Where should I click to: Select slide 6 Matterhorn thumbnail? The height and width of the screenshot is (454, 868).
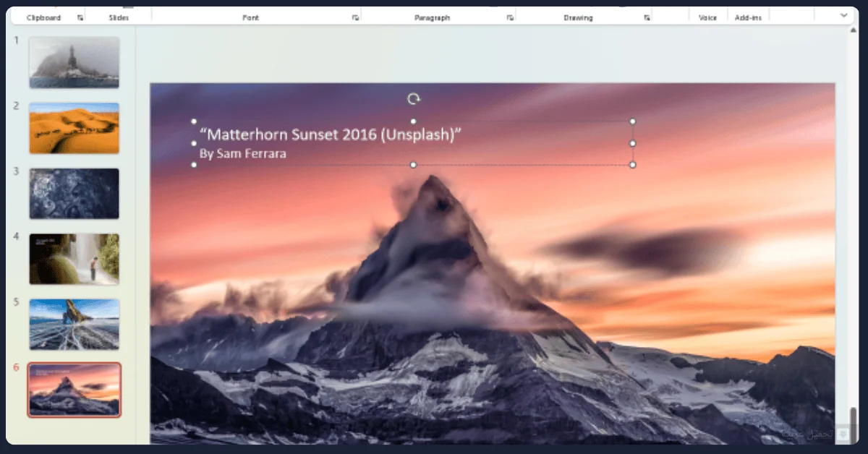click(x=74, y=390)
